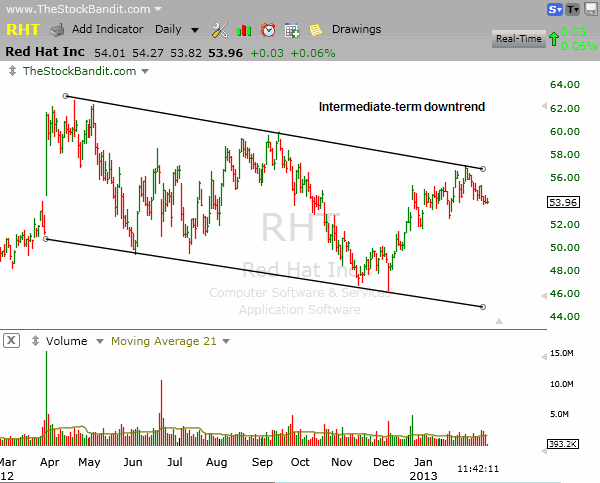Click the small triangle marker near 62.00 scale
Image resolution: width=600 pixels, height=483 pixels.
pyautogui.click(x=544, y=106)
